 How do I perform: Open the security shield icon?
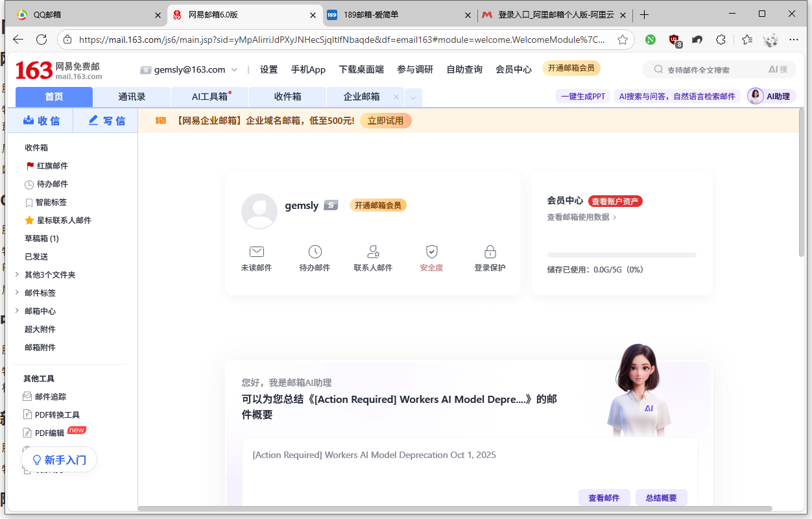[431, 252]
